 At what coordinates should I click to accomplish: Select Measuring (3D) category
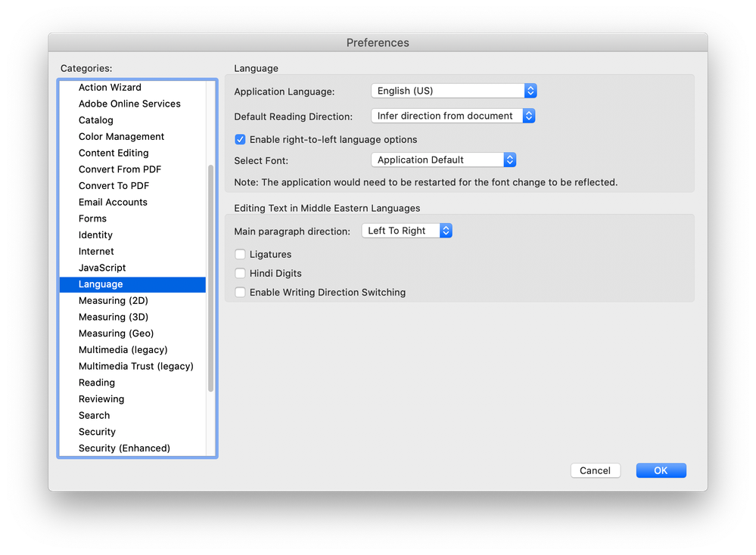[x=132, y=317]
